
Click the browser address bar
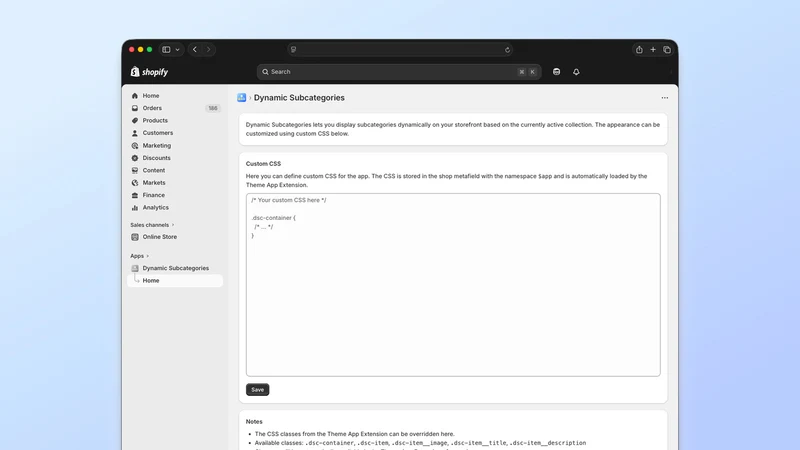tap(400, 49)
